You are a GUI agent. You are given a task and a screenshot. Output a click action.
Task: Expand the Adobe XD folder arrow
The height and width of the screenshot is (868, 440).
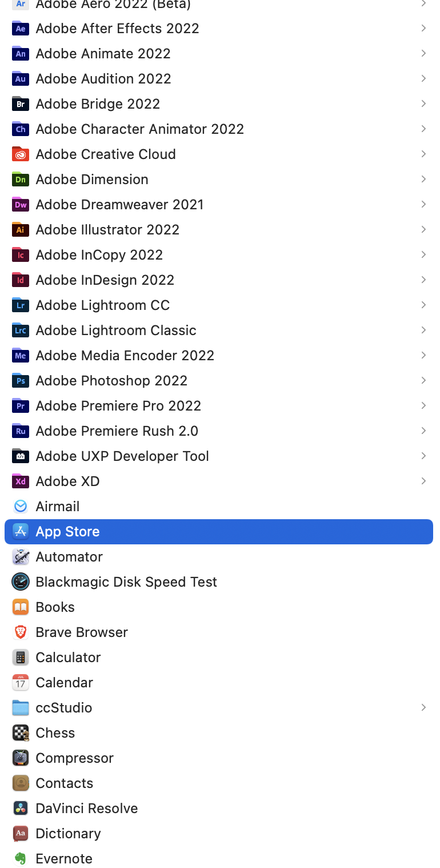tap(423, 481)
